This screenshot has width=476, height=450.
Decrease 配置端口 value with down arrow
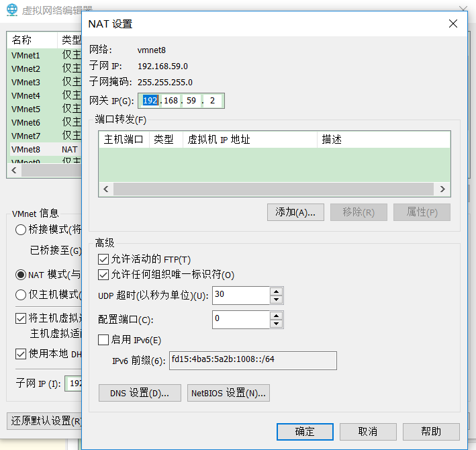[x=276, y=323]
